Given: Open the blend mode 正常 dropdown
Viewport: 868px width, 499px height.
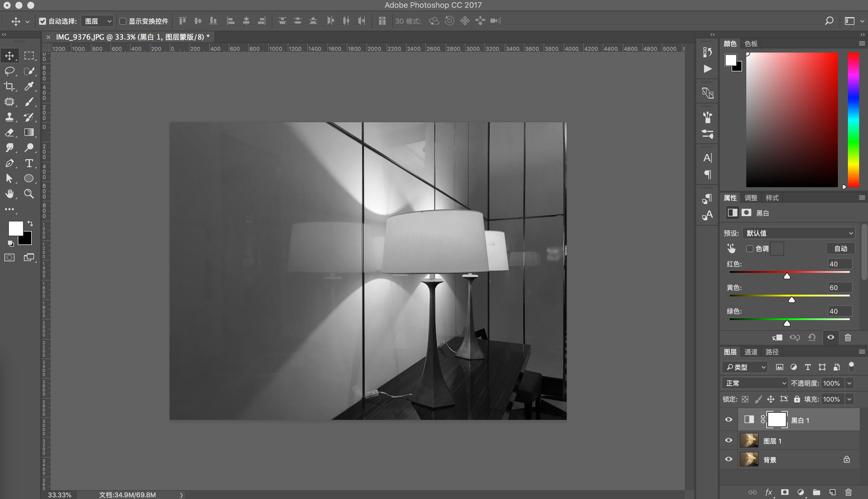Looking at the screenshot, I should pos(755,383).
